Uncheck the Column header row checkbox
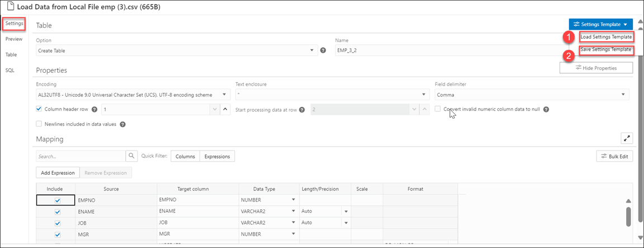Screen dimensions: 644x248 click(39, 109)
